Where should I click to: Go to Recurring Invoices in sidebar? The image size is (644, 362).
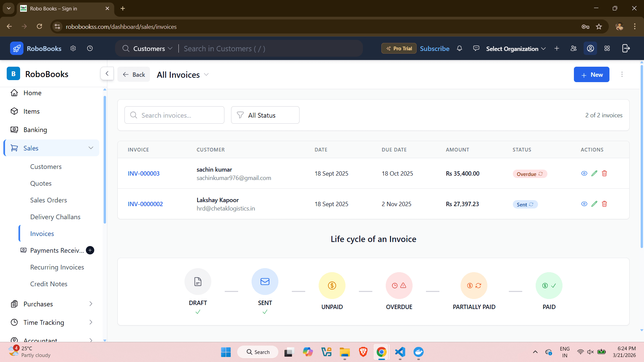tap(57, 267)
